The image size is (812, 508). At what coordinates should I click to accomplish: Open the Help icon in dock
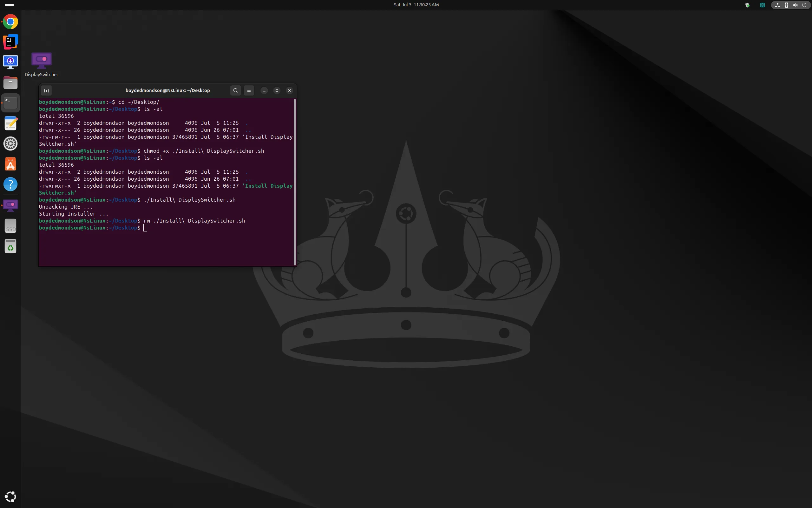pyautogui.click(x=10, y=184)
